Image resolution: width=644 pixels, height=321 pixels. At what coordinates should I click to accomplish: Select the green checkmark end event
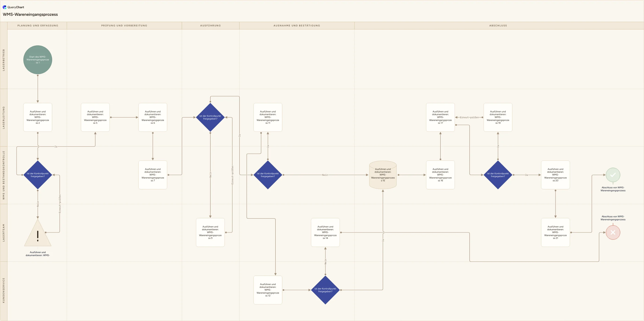[613, 175]
